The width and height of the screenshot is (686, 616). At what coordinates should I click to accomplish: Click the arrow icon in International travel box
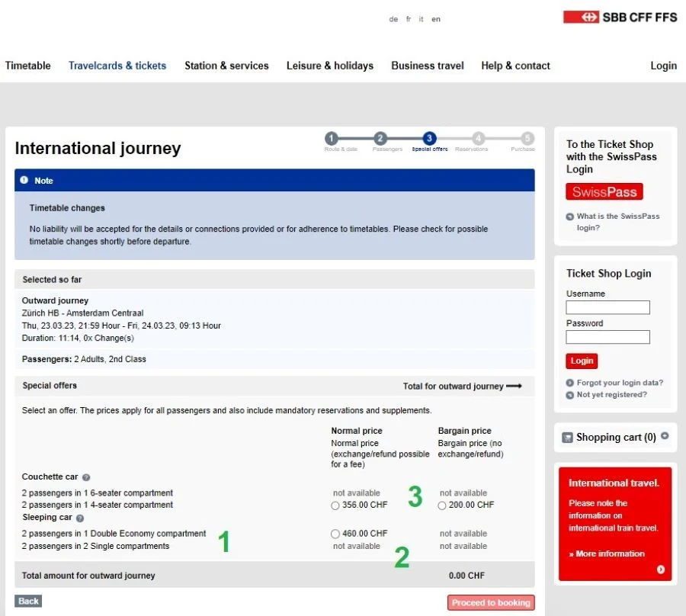point(660,569)
